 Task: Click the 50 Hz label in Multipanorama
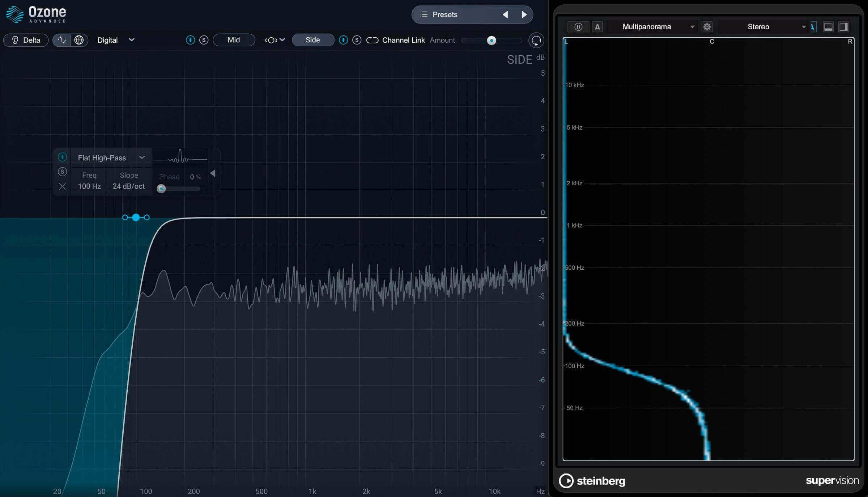coord(574,408)
